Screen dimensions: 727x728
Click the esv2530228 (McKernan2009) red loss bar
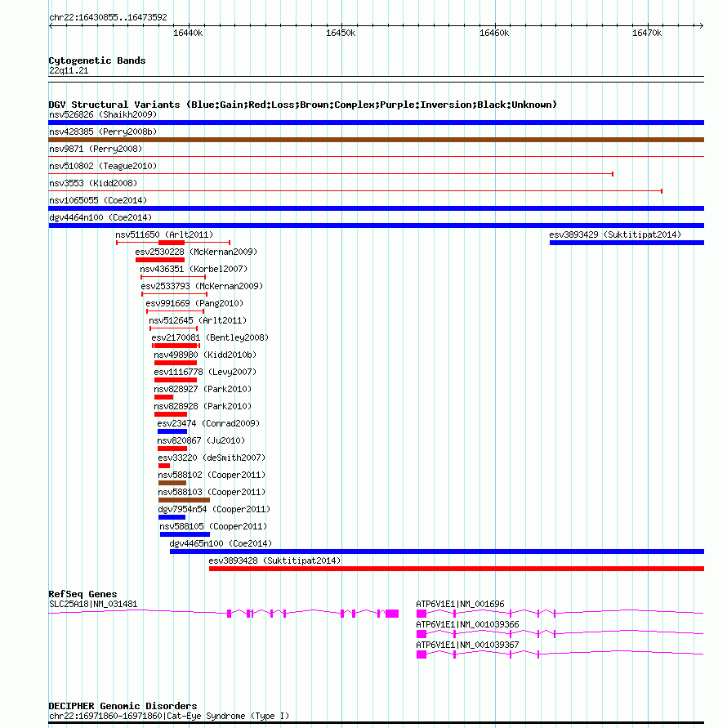pos(160,260)
